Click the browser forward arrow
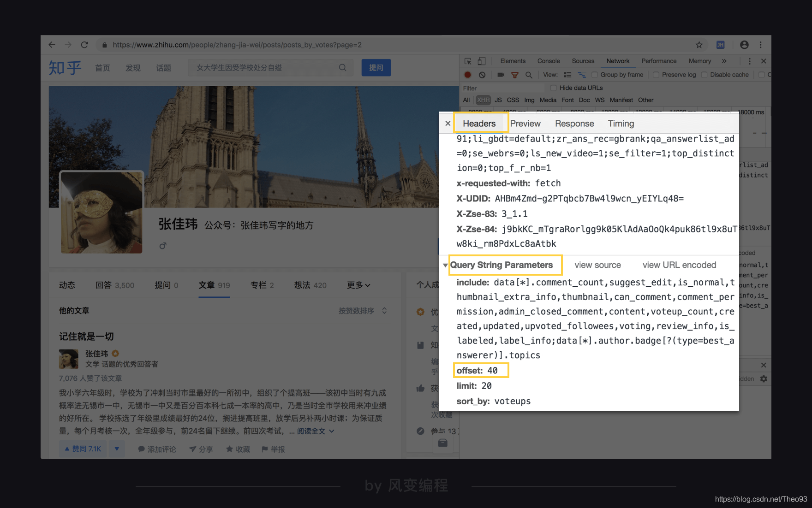The width and height of the screenshot is (812, 508). [x=68, y=45]
